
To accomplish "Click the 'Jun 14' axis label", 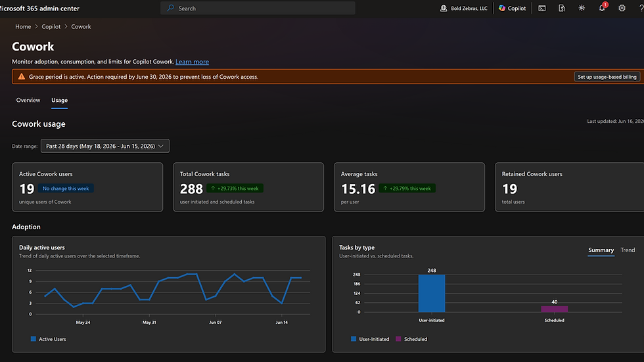I will (x=282, y=322).
